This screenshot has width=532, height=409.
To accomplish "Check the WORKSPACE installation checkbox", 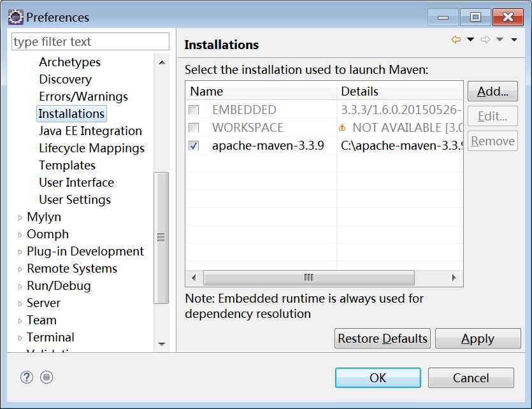I will [194, 128].
